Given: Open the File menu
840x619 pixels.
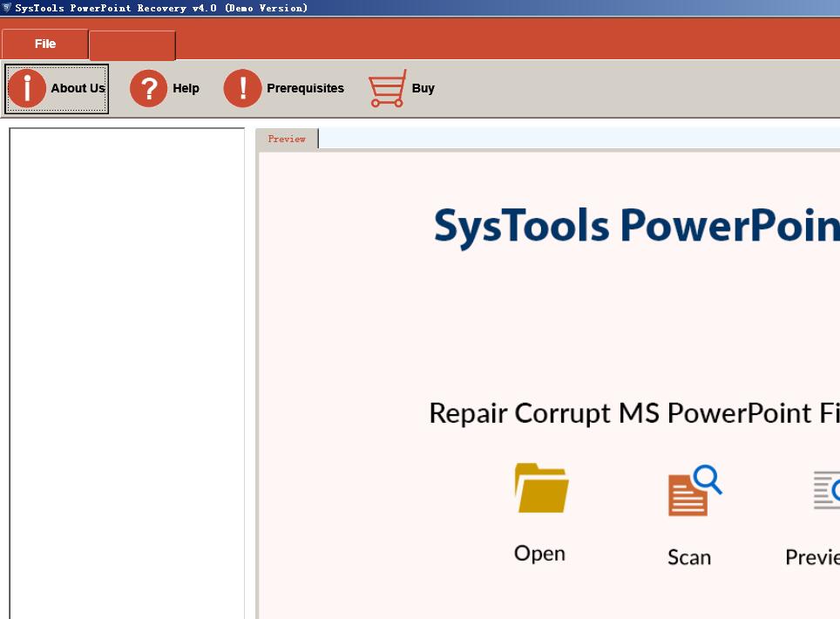Looking at the screenshot, I should coord(45,44).
